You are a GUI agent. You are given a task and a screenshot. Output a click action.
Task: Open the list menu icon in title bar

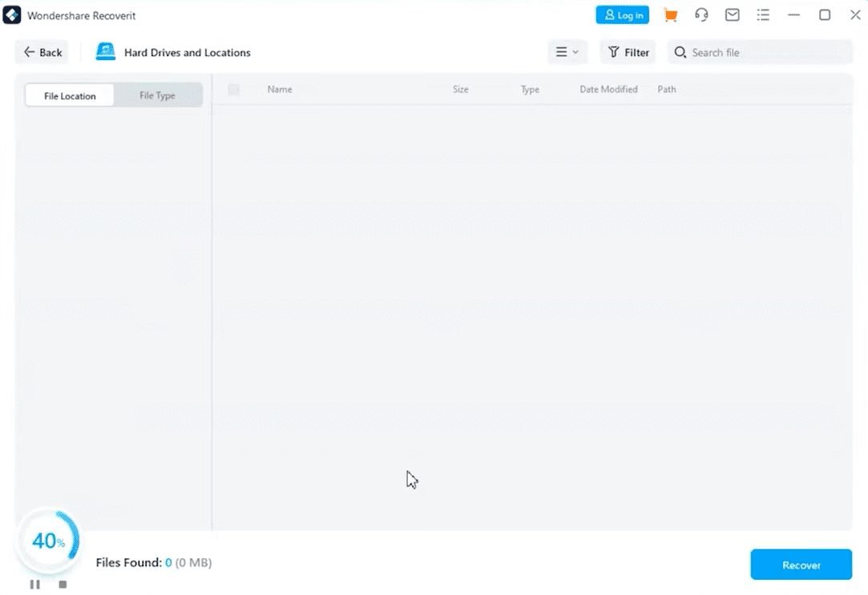click(763, 15)
